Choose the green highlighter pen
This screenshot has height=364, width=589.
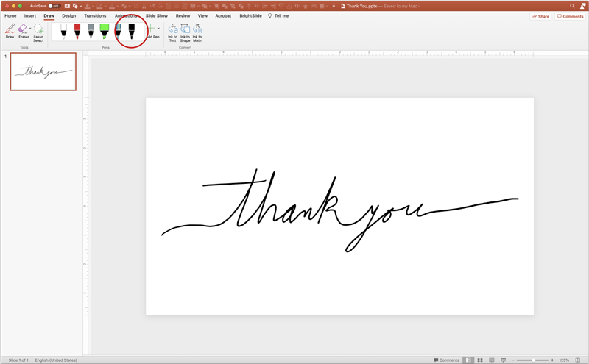pos(105,31)
